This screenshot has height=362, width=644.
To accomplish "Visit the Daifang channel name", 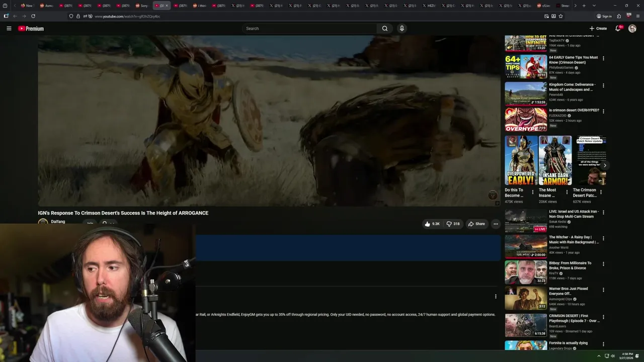I will tap(58, 222).
